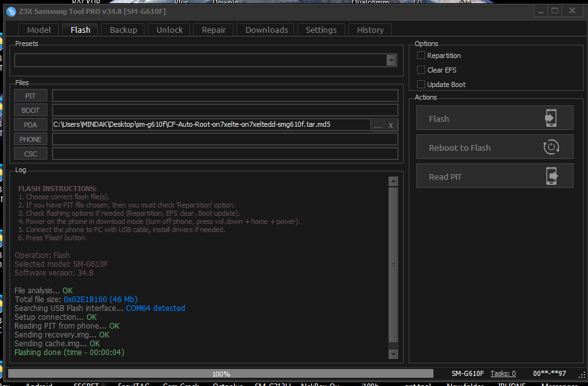Check the Update Boot option
The width and height of the screenshot is (588, 386).
(x=421, y=85)
